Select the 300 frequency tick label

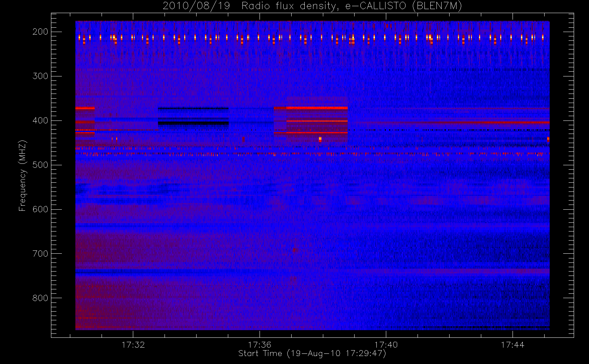[40, 76]
